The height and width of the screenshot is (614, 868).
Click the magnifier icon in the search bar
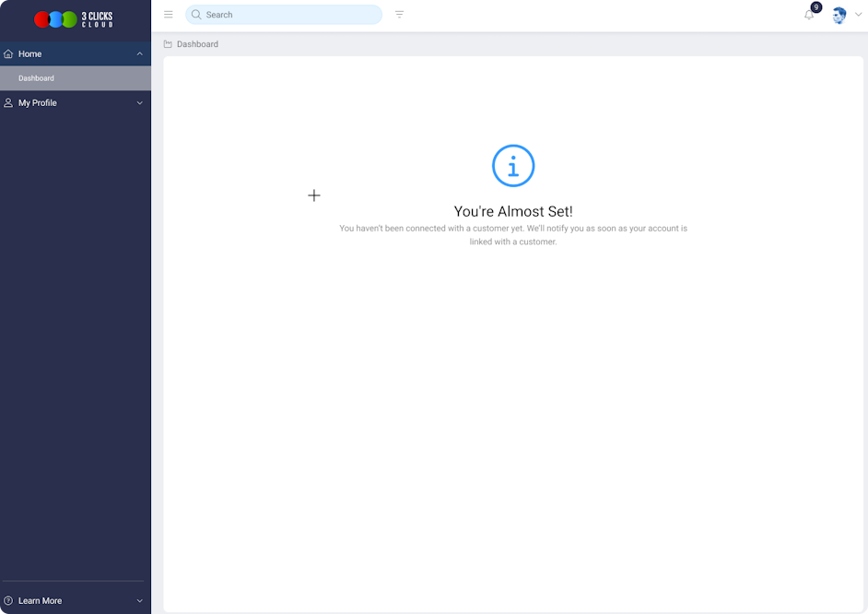[196, 15]
